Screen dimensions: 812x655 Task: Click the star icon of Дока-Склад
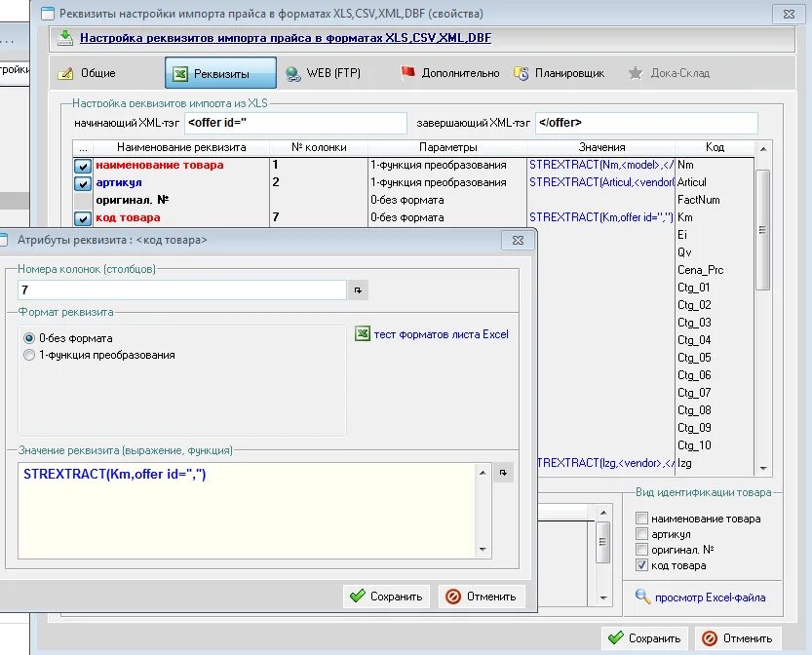click(635, 73)
